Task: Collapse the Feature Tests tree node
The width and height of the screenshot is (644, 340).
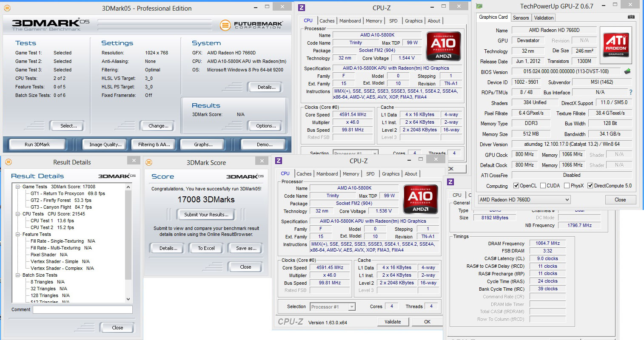Action: click(18, 234)
